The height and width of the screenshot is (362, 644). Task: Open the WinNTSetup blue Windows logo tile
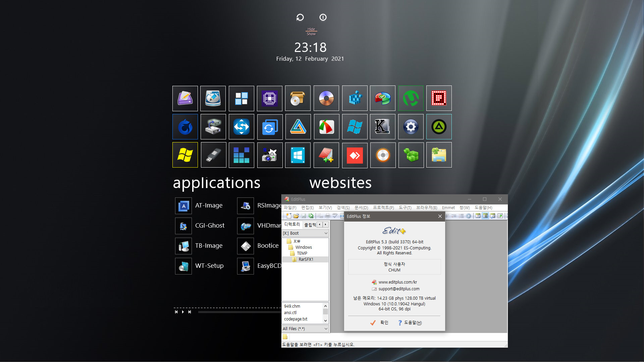(298, 155)
